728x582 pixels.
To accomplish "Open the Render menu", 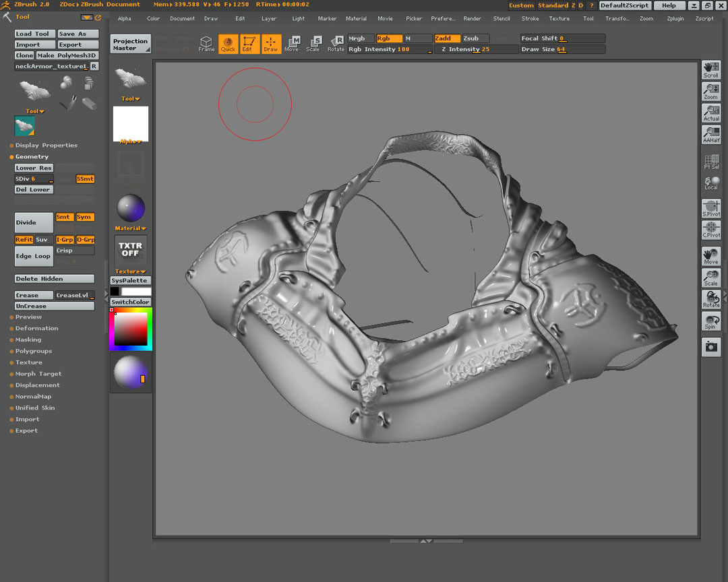I will click(x=472, y=19).
